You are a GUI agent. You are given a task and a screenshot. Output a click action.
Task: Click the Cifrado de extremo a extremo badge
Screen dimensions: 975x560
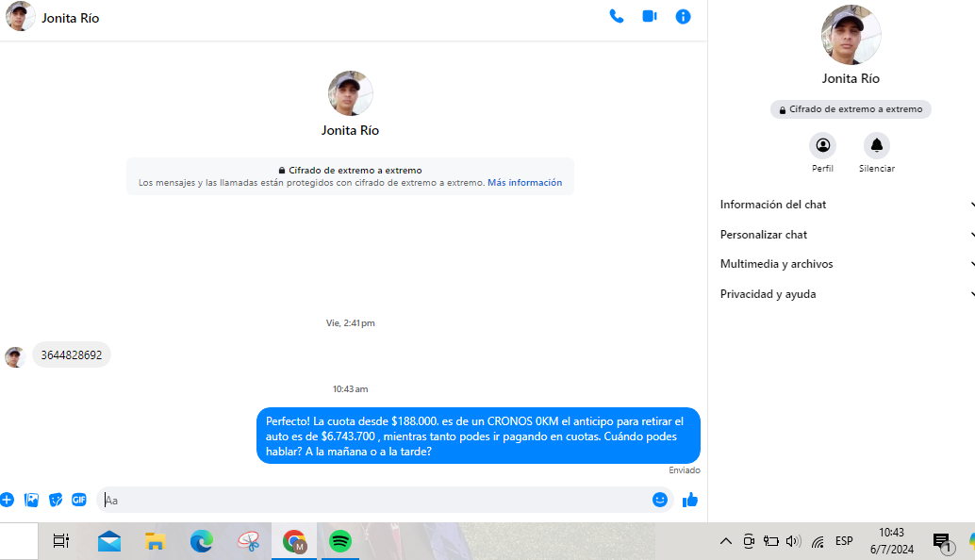click(x=851, y=109)
